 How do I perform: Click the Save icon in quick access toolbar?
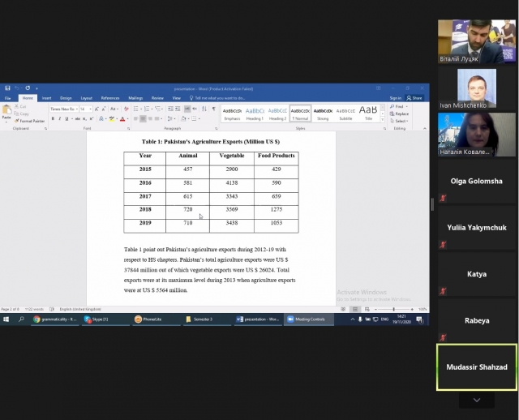(x=7, y=88)
